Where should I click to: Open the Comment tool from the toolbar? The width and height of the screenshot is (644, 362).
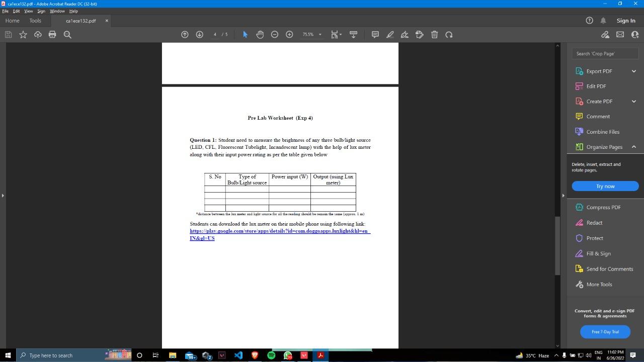[x=375, y=34]
